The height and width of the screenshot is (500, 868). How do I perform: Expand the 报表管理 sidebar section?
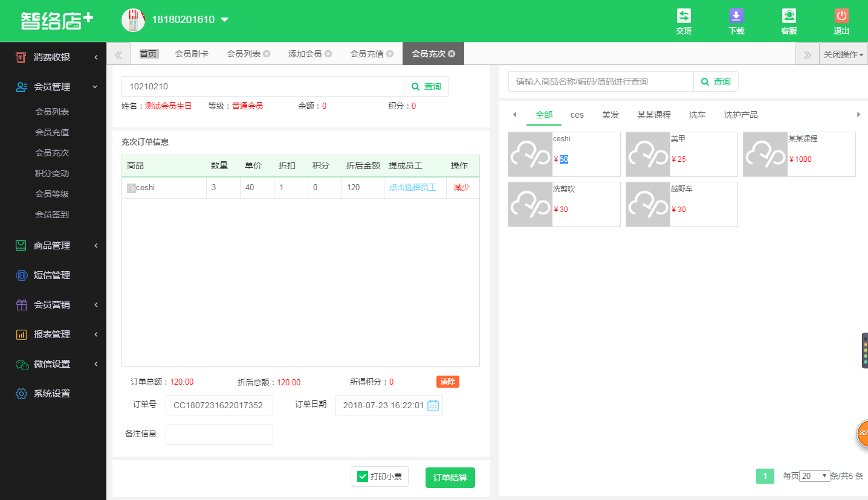[21, 334]
